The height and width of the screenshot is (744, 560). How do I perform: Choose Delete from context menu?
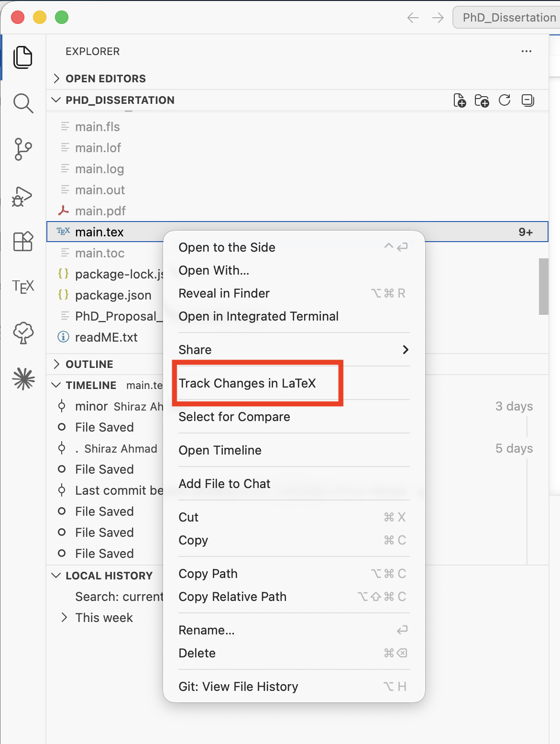[294, 653]
